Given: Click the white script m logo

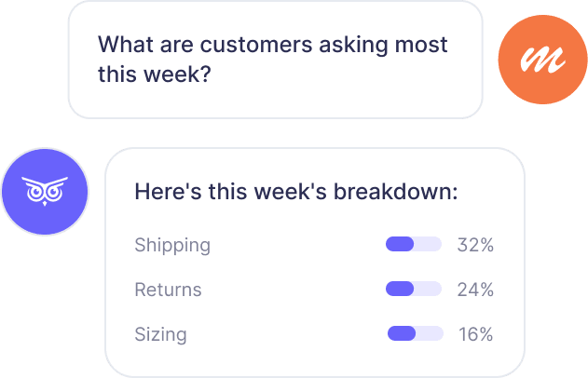Looking at the screenshot, I should [542, 60].
